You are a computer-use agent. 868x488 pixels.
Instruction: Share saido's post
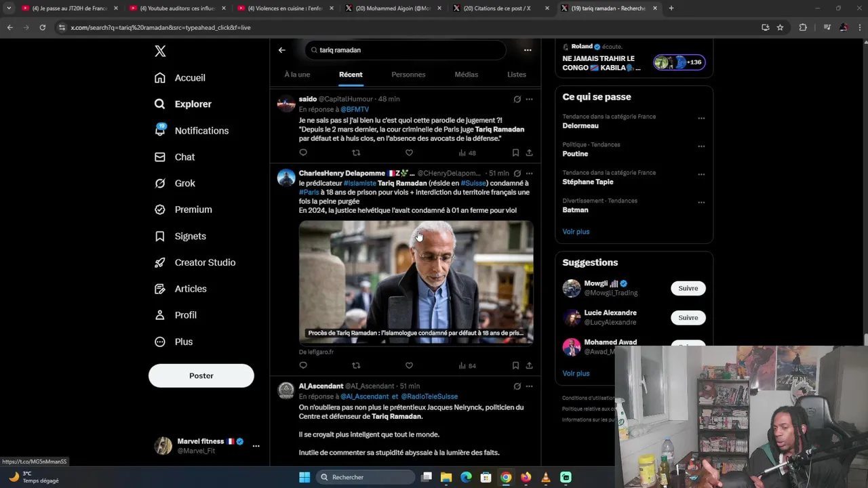[x=529, y=153]
